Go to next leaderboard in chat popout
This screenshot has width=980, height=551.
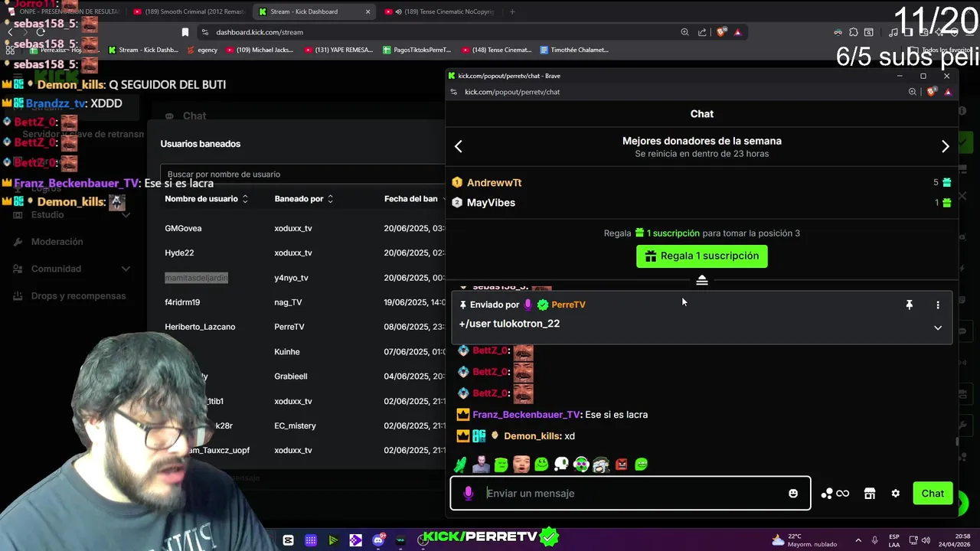[945, 146]
